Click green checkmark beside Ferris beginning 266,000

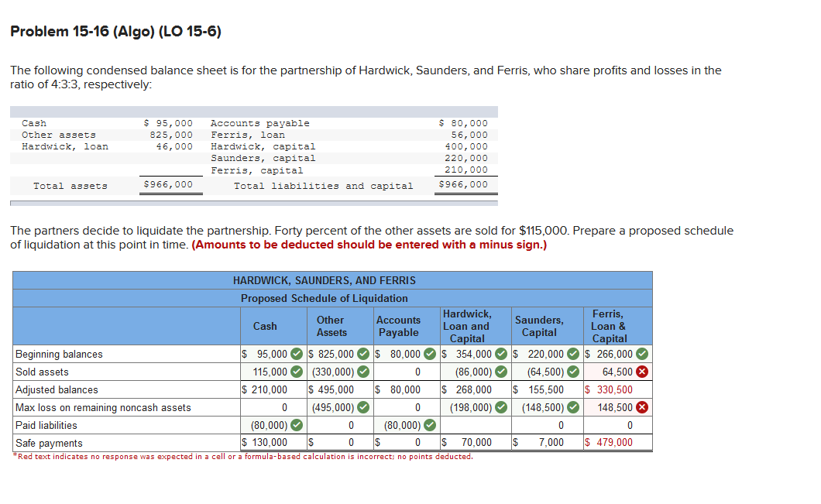(x=642, y=355)
